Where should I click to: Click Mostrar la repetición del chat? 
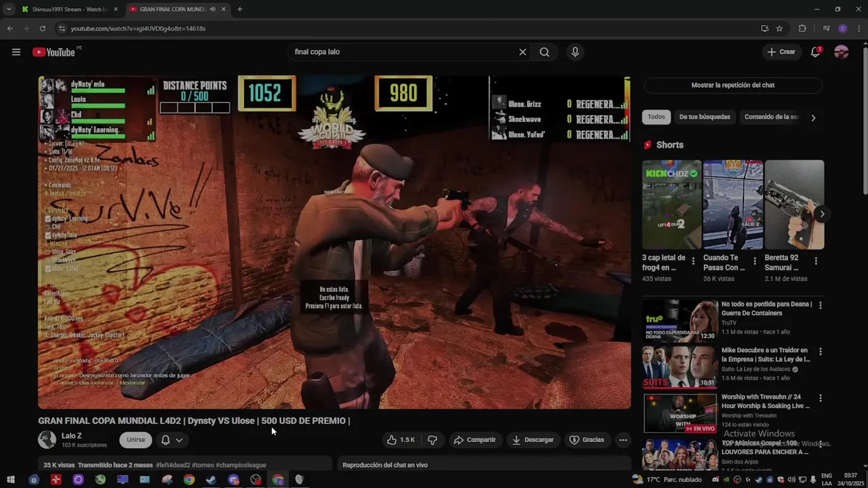click(x=732, y=85)
